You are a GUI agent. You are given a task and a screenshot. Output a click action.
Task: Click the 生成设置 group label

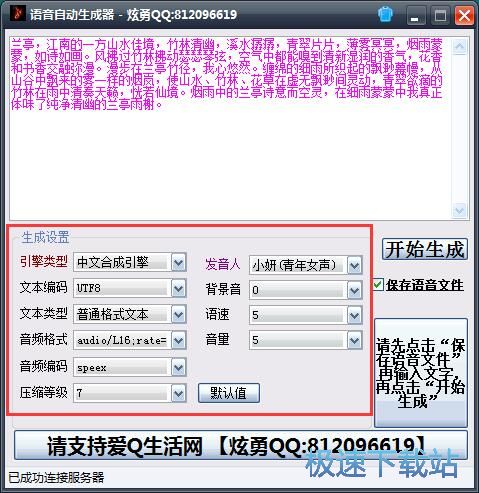click(x=45, y=237)
